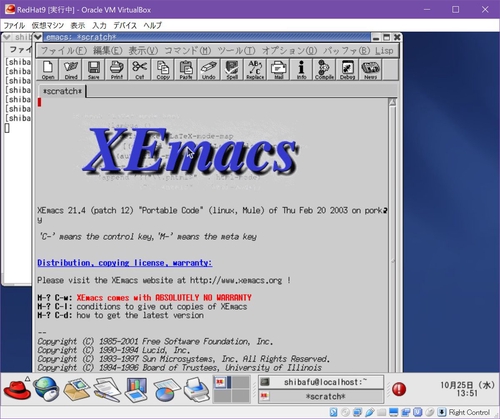Open VirtualBox ヘルプ menu
Screen dimensions: 500x419
[x=153, y=25]
